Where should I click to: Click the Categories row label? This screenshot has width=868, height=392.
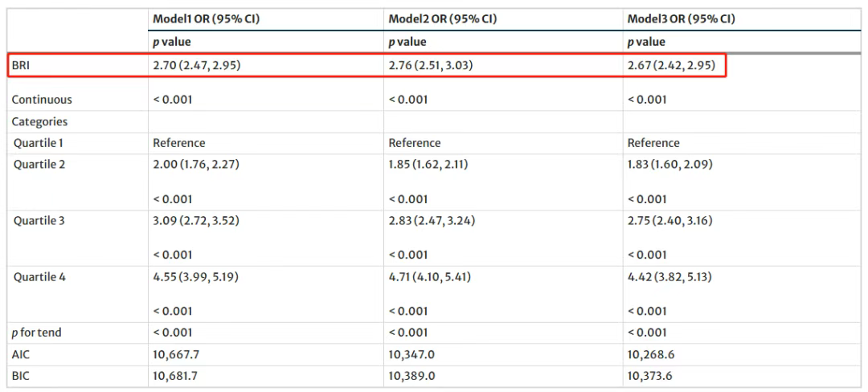[40, 121]
